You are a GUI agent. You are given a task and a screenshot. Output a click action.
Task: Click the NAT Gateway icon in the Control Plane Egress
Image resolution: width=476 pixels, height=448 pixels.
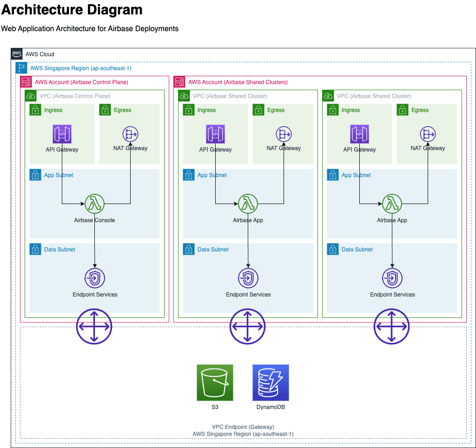point(130,134)
